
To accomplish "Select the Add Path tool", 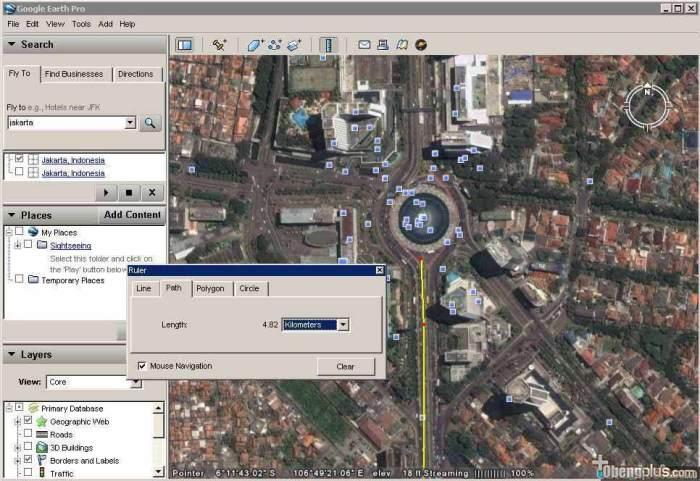I will pos(275,45).
